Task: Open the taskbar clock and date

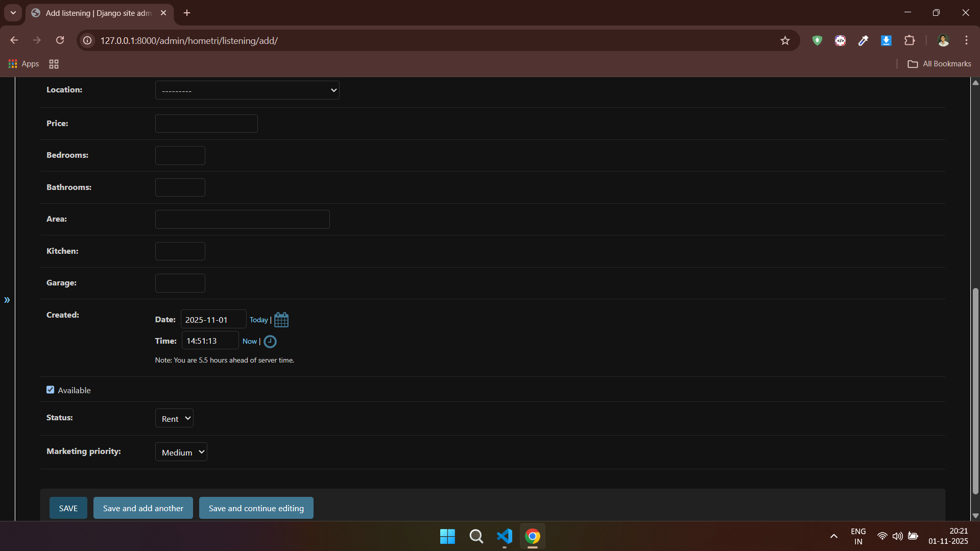Action: point(948,536)
